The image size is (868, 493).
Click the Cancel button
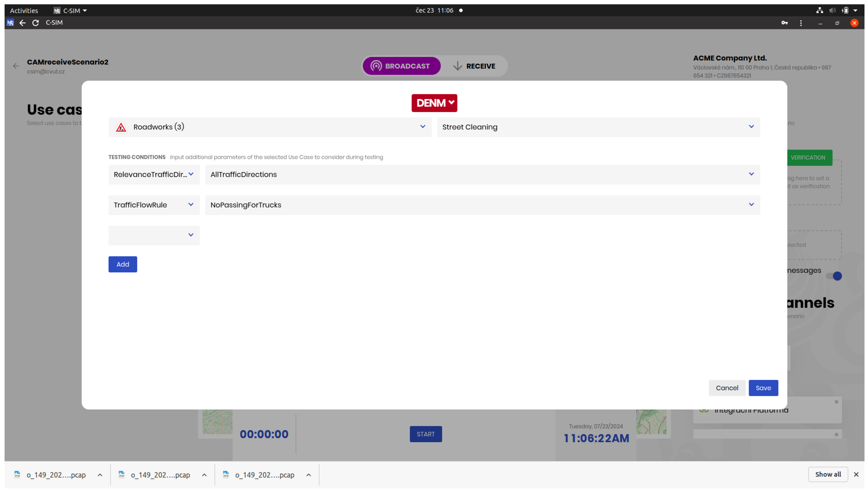point(726,388)
